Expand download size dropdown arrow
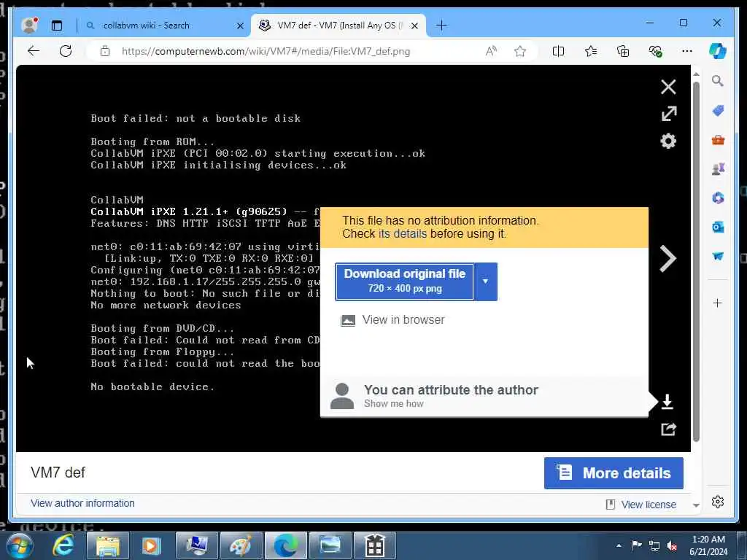Image resolution: width=747 pixels, height=560 pixels. [x=485, y=281]
